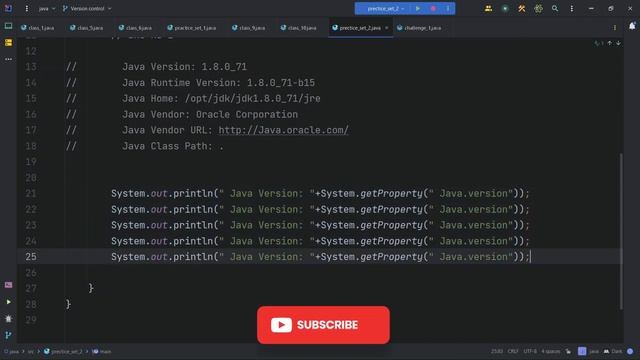Click the practice_set_2 breadcrumb
This screenshot has height=360, width=640.
click(x=63, y=351)
